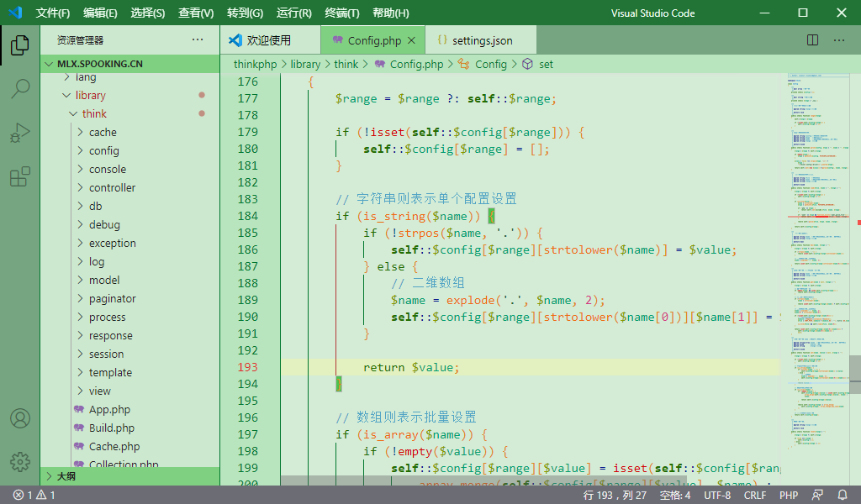Click the VS Code logo icon

pyautogui.click(x=15, y=13)
